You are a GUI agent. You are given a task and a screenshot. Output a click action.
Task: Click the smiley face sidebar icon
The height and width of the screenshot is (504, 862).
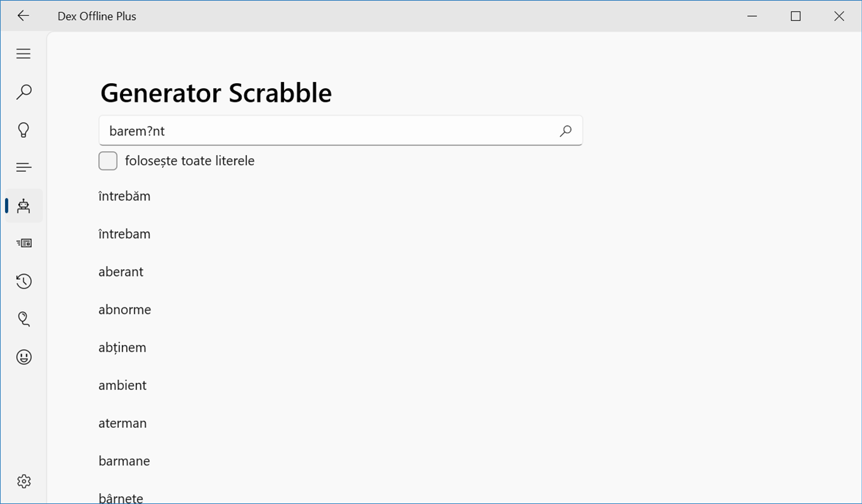coord(24,357)
